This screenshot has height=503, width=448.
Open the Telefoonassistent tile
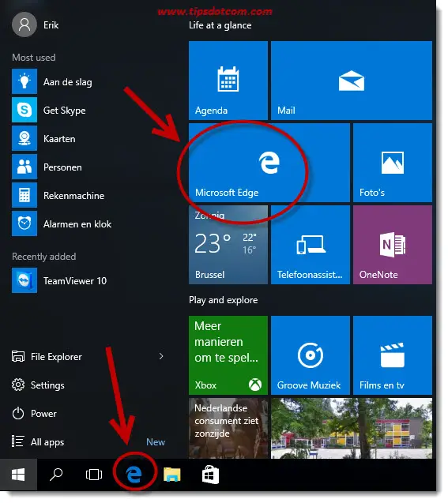point(311,245)
